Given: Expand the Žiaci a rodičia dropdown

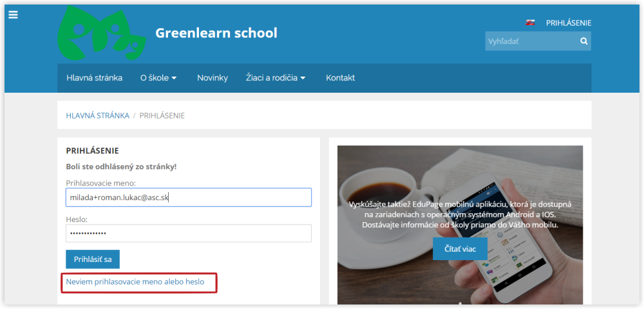Looking at the screenshot, I should coord(276,77).
